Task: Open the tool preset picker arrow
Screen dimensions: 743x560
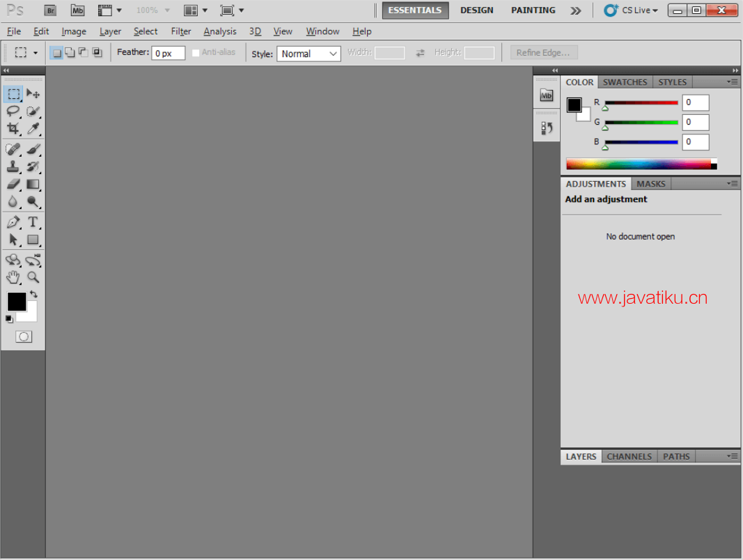Action: [36, 53]
